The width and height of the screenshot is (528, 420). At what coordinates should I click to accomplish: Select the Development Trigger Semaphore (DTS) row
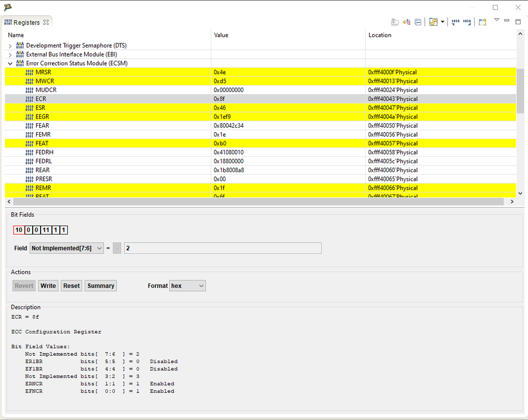pyautogui.click(x=260, y=45)
